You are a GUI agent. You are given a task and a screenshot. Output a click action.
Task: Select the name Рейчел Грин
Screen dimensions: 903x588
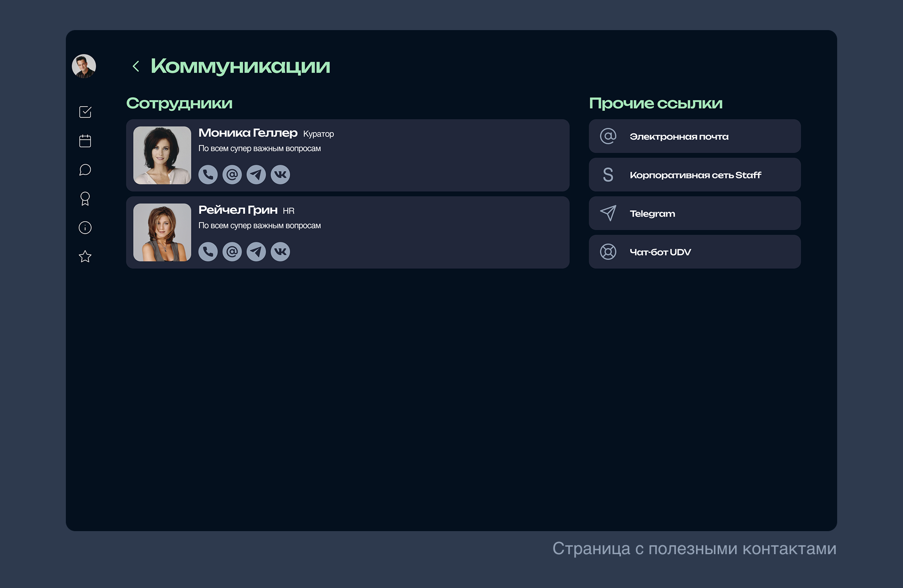[238, 210]
